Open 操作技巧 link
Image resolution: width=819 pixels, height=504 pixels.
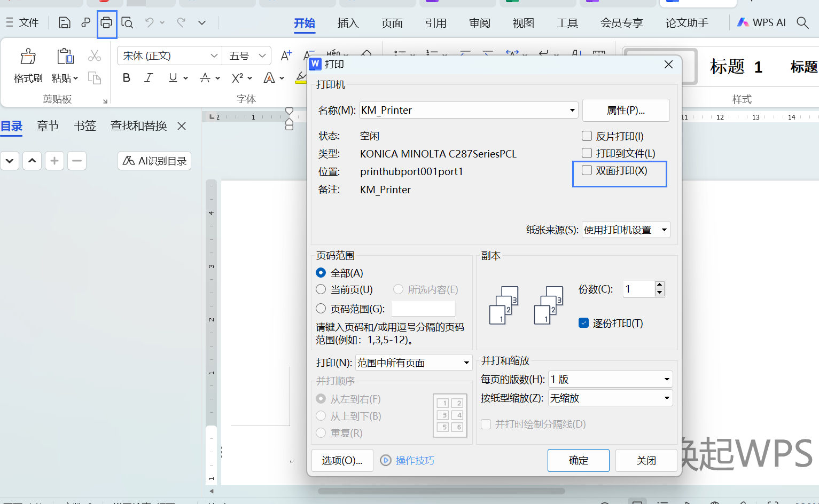coord(415,460)
